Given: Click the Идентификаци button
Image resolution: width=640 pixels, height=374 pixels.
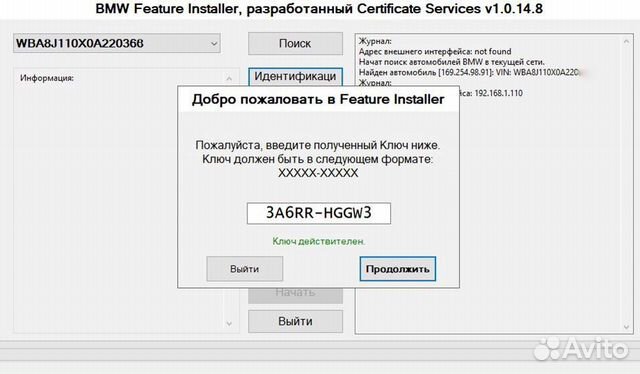Looking at the screenshot, I should click(295, 76).
